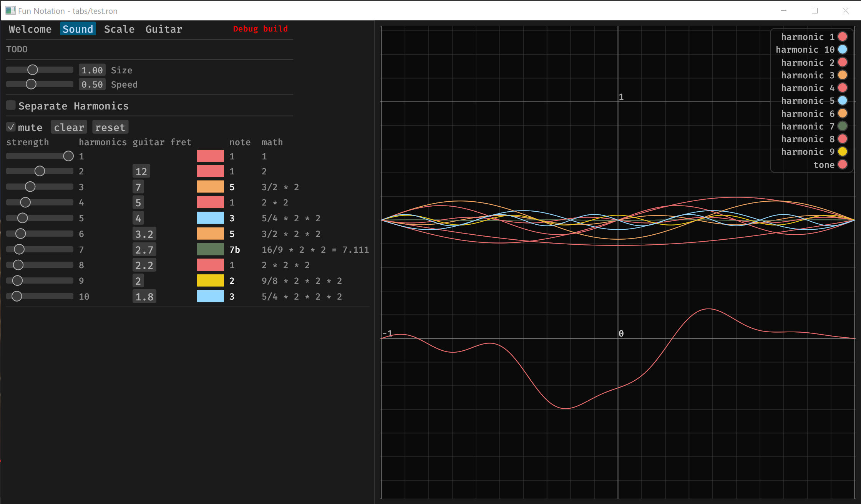861x504 pixels.
Task: Enable Separate Harmonics checkbox
Action: [x=11, y=105]
